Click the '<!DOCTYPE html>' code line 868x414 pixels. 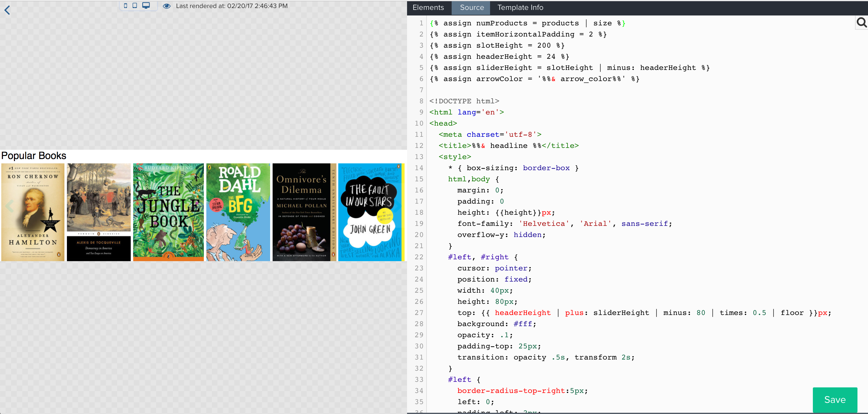pyautogui.click(x=464, y=101)
